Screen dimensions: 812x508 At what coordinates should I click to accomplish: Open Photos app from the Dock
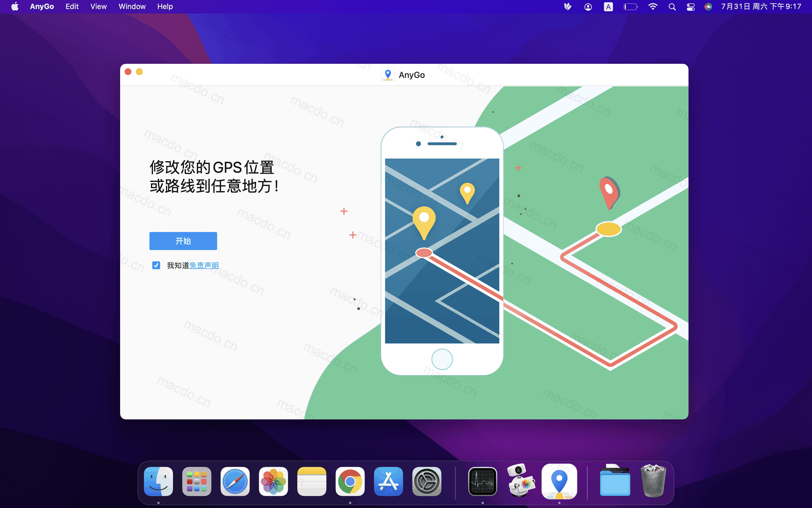273,481
